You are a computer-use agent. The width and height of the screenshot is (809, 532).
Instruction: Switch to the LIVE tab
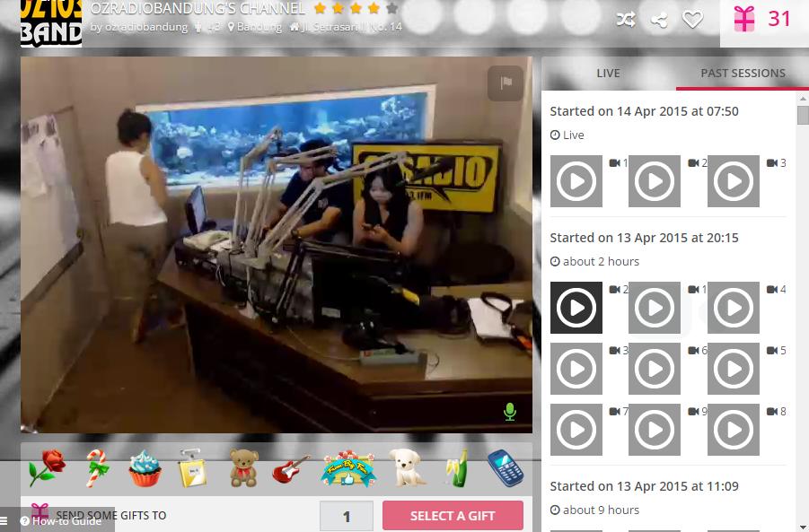click(x=608, y=74)
